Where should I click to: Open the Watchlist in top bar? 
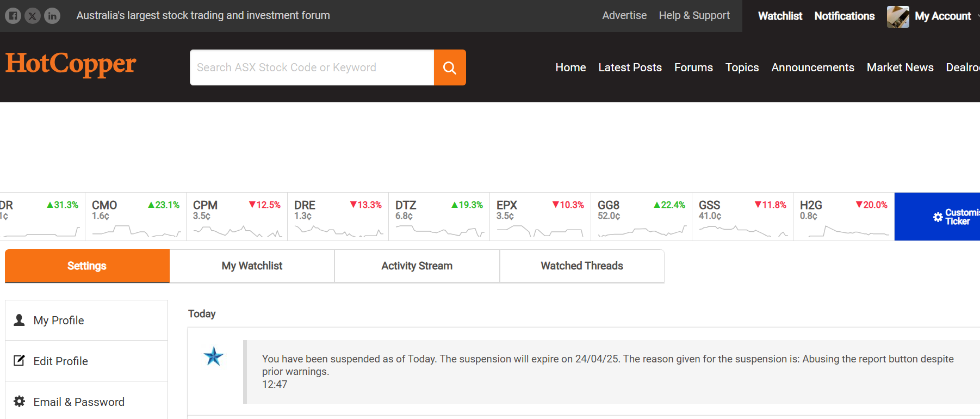780,16
